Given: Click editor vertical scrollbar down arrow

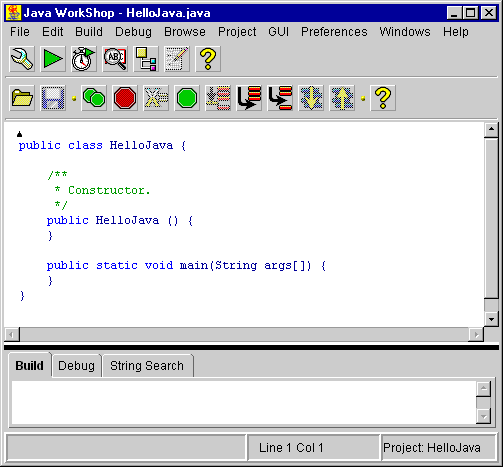Looking at the screenshot, I should click(x=491, y=319).
